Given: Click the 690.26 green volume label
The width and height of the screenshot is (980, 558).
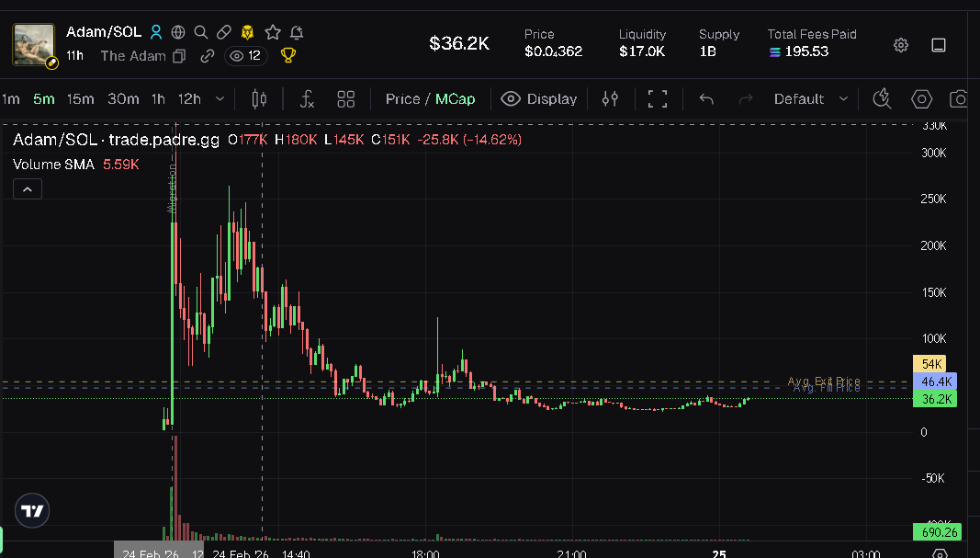Looking at the screenshot, I should coord(937,531).
